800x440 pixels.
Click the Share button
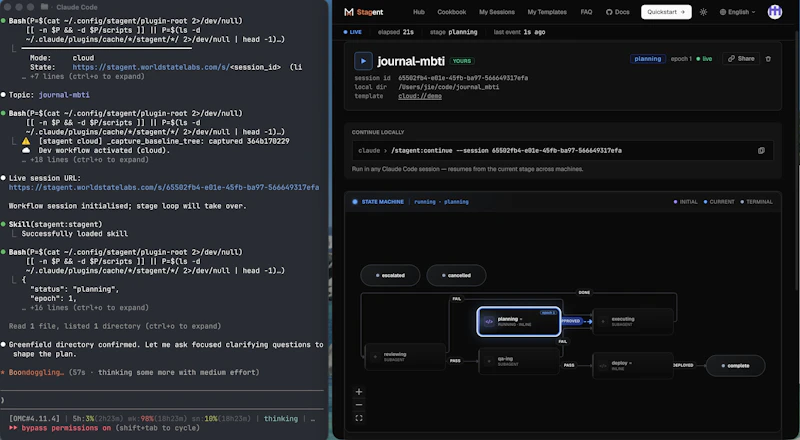(x=741, y=59)
